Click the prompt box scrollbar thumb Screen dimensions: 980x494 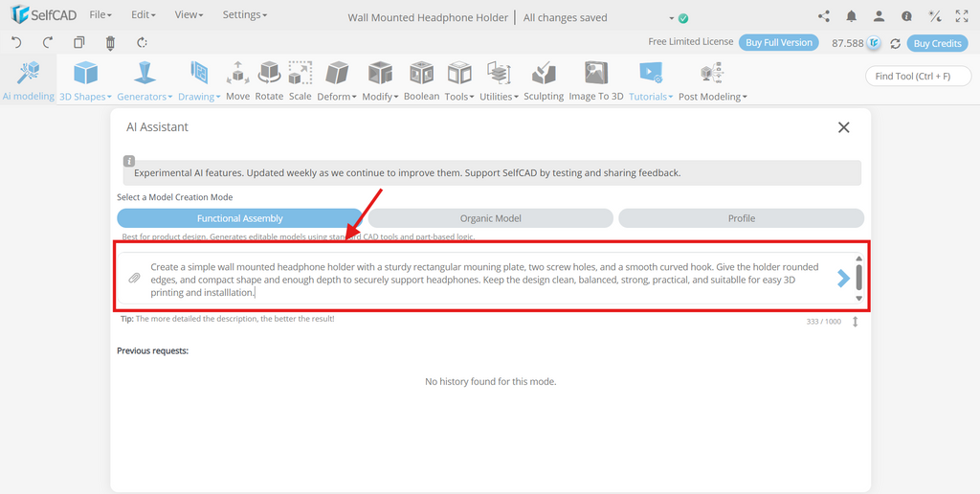(858, 277)
